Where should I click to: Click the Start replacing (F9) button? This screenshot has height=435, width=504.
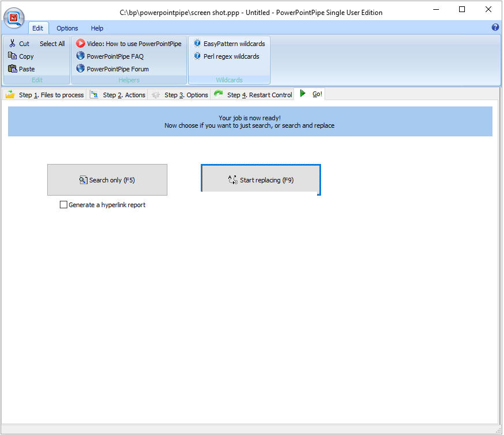coord(261,180)
